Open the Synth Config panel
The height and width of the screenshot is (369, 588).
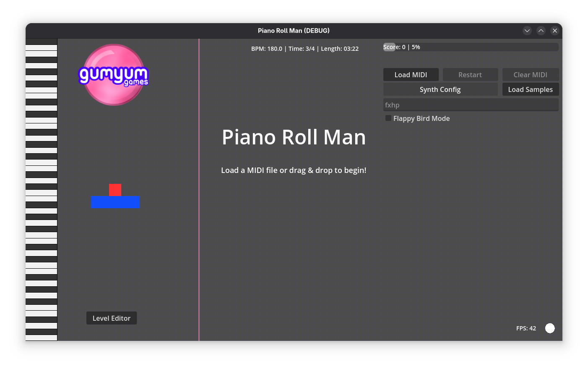coord(440,89)
